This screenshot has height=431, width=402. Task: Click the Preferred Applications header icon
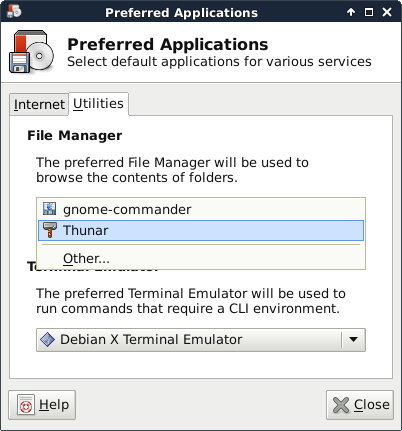[32, 51]
